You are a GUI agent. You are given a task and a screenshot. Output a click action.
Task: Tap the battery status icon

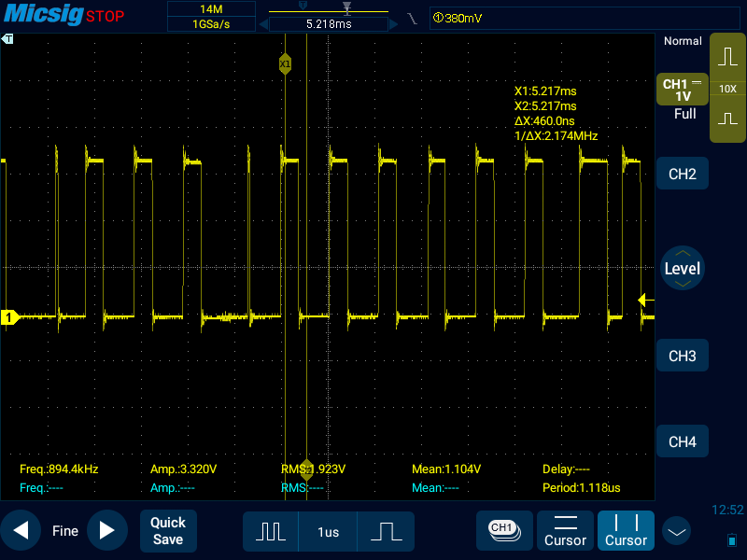click(732, 540)
